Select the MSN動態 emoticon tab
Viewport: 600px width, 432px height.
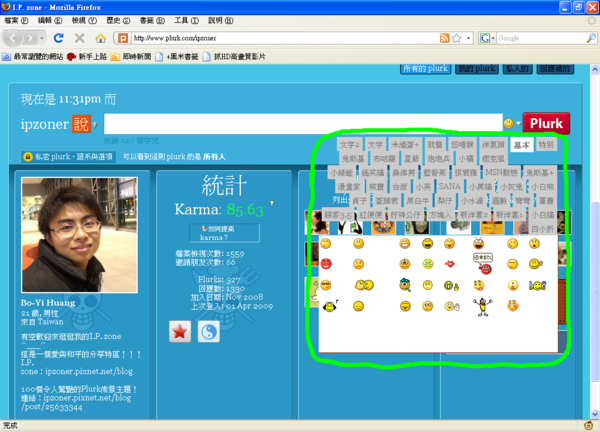[502, 173]
